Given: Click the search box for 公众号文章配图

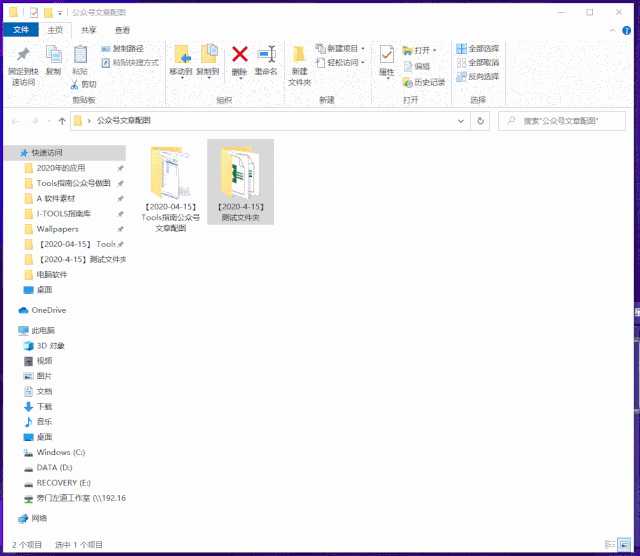Looking at the screenshot, I should point(562,121).
